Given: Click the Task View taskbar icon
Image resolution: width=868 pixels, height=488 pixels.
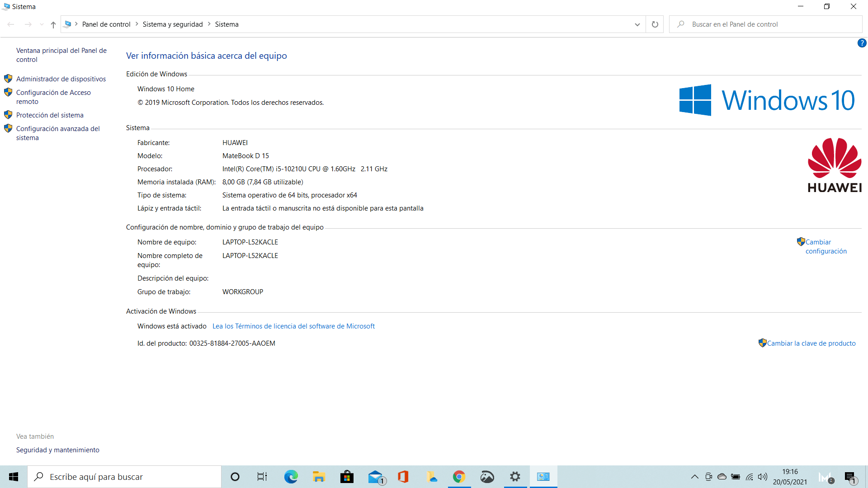Looking at the screenshot, I should click(x=262, y=477).
